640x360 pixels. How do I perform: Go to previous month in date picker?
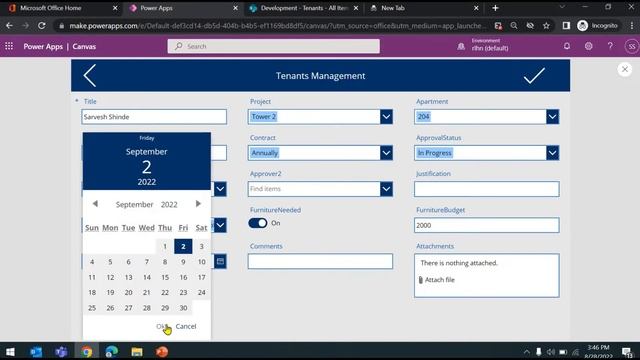pyautogui.click(x=95, y=204)
